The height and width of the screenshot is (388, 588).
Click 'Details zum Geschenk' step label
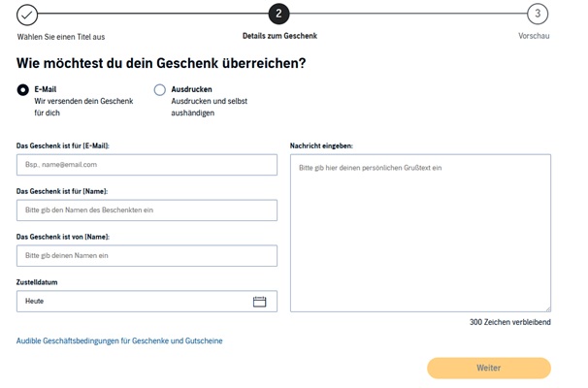pos(279,36)
